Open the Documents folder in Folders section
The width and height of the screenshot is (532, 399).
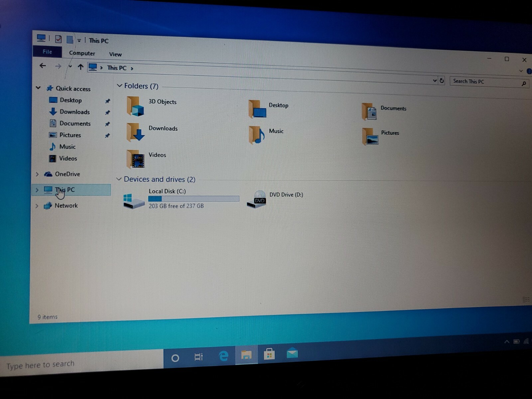tap(384, 111)
